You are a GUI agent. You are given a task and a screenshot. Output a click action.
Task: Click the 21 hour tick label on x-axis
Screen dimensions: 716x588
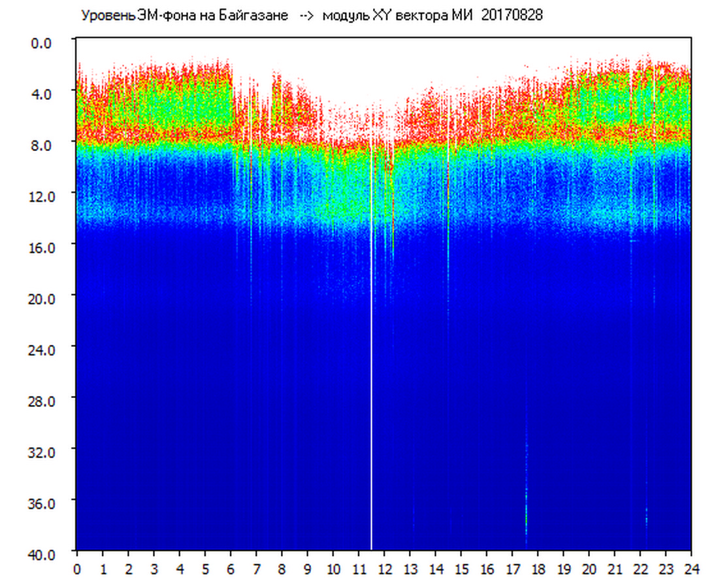click(615, 569)
